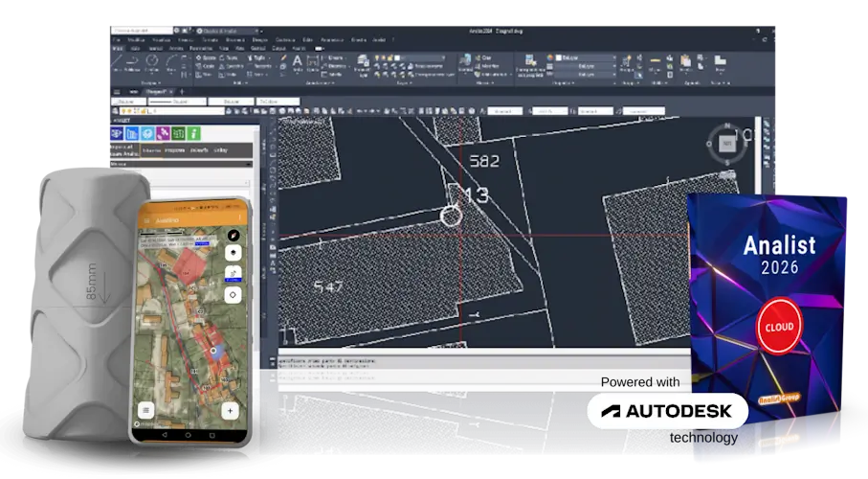The image size is (868, 479).
Task: Tap the Android home button on phone
Action: pos(188,435)
